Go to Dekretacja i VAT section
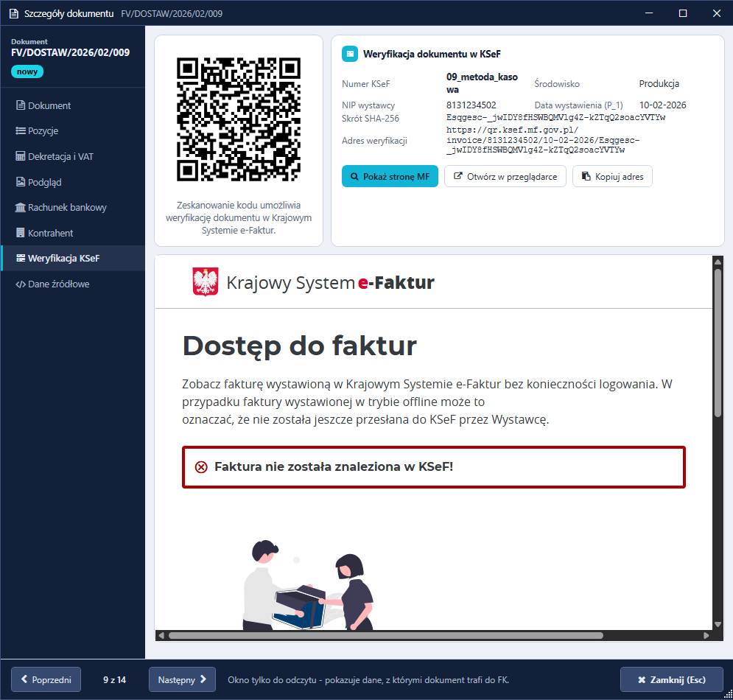The height and width of the screenshot is (700, 733). (73, 157)
